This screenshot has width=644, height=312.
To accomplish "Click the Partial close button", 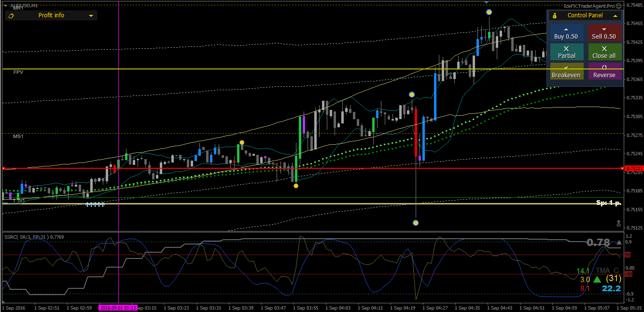I will [566, 52].
